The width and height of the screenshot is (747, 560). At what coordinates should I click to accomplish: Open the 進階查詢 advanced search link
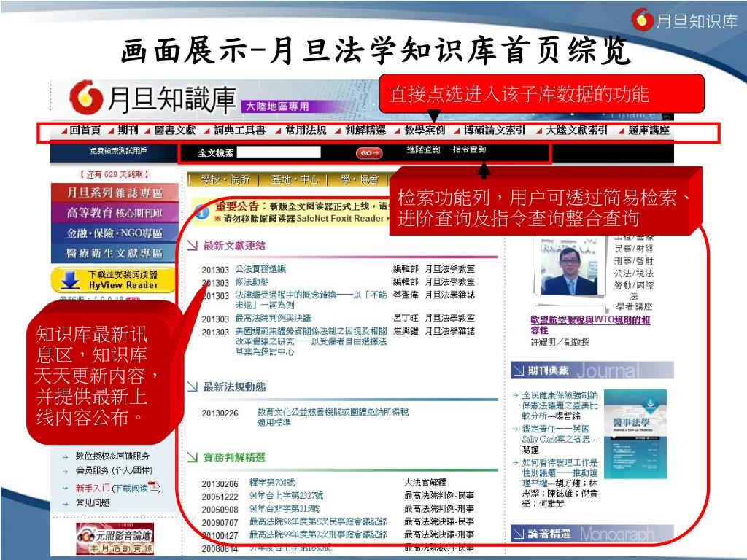click(x=423, y=149)
